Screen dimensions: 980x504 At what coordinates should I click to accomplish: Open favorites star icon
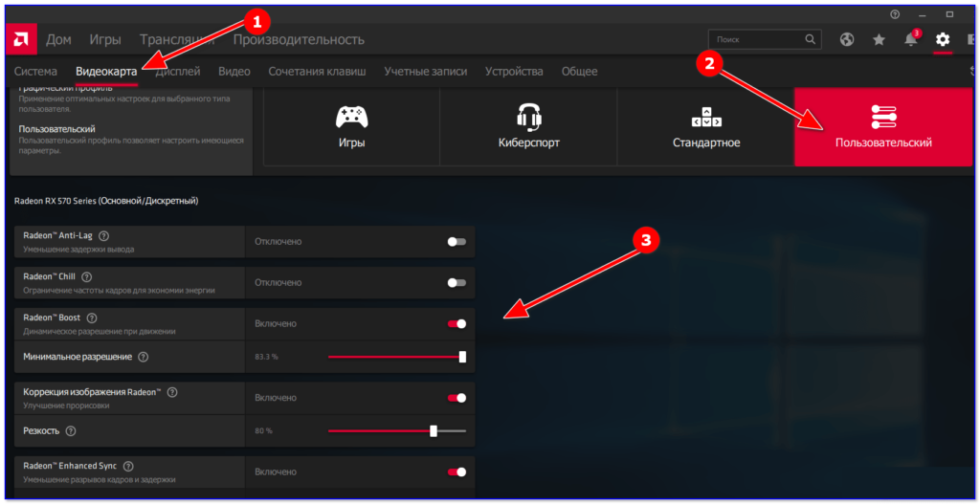(879, 39)
